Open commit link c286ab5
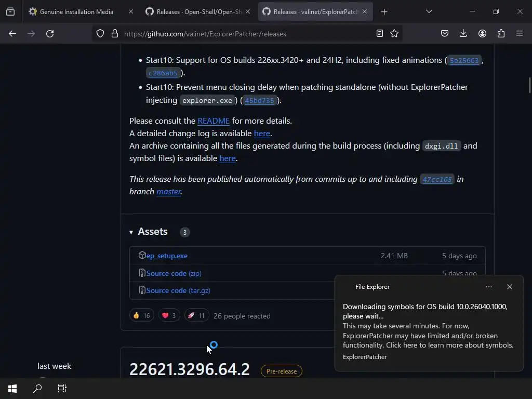532x399 pixels. (x=163, y=73)
